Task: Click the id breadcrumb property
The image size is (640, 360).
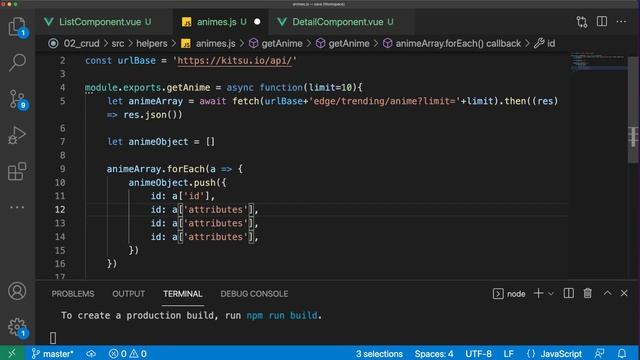Action: (x=545, y=43)
